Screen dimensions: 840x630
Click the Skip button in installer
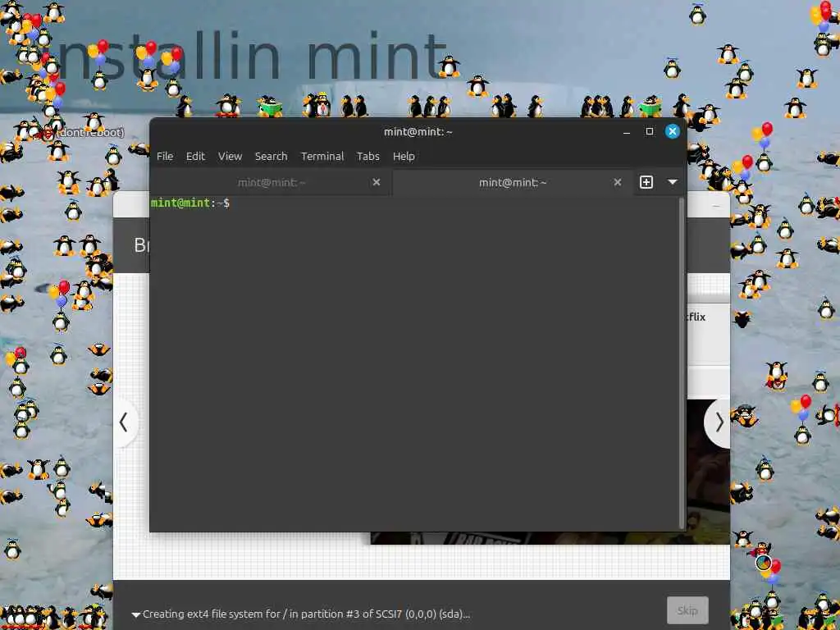tap(687, 610)
